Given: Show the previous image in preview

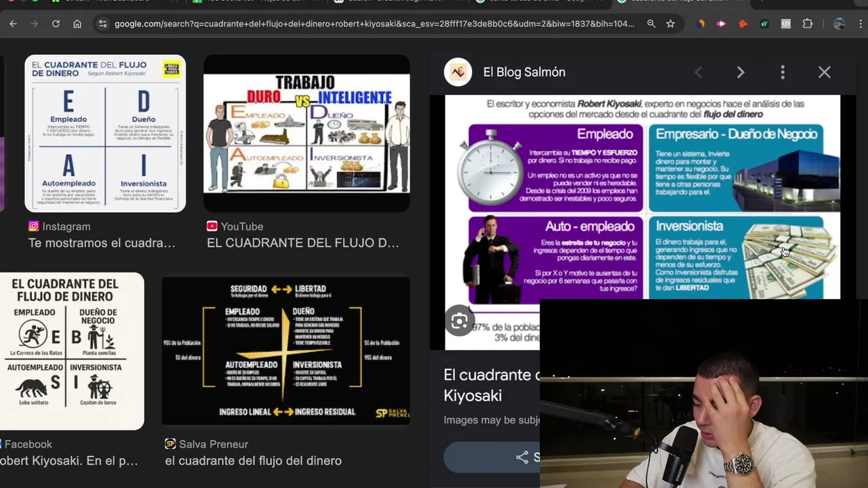Looking at the screenshot, I should (698, 72).
